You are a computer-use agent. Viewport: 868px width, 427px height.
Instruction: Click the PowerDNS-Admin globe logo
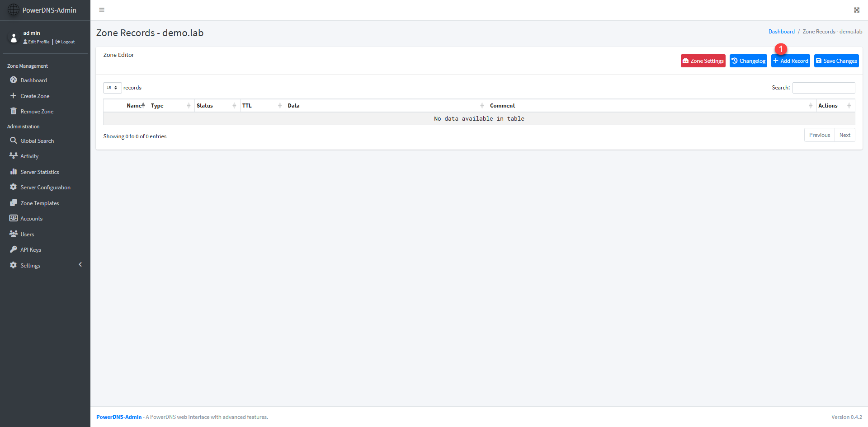(x=14, y=10)
